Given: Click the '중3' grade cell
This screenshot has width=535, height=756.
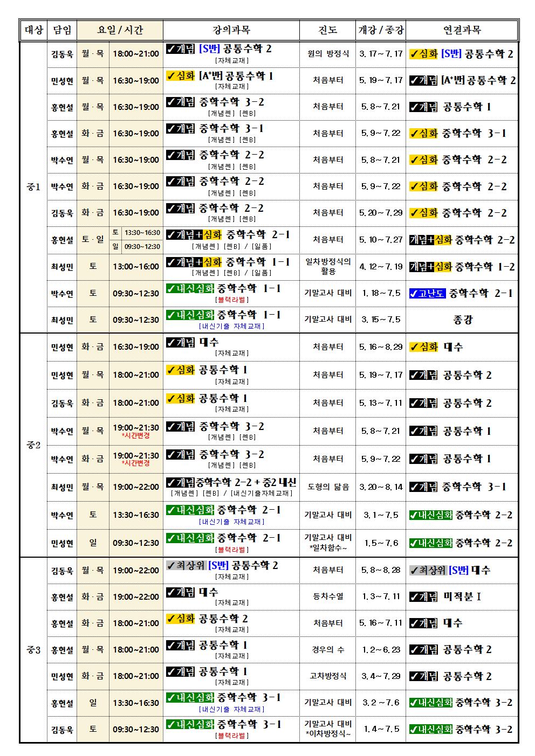Looking at the screenshot, I should click(33, 649).
